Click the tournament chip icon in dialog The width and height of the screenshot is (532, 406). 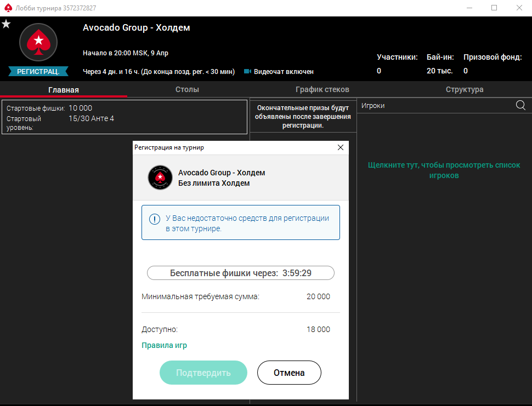tap(160, 177)
